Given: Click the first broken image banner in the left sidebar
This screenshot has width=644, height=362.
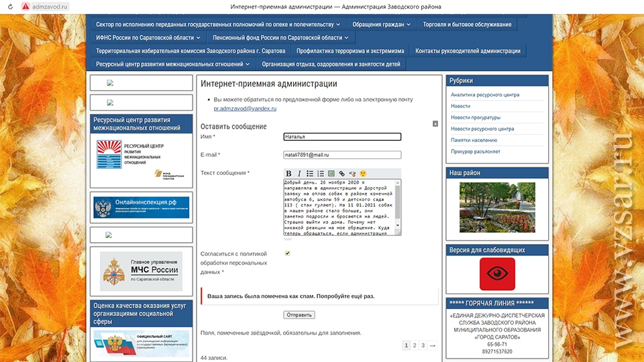Looking at the screenshot, I should [110, 83].
